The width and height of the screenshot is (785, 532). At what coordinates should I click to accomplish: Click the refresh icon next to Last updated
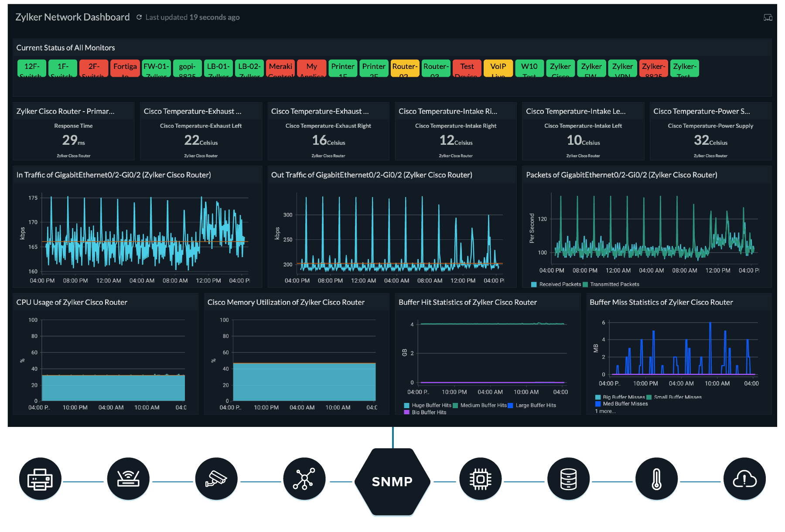139,17
